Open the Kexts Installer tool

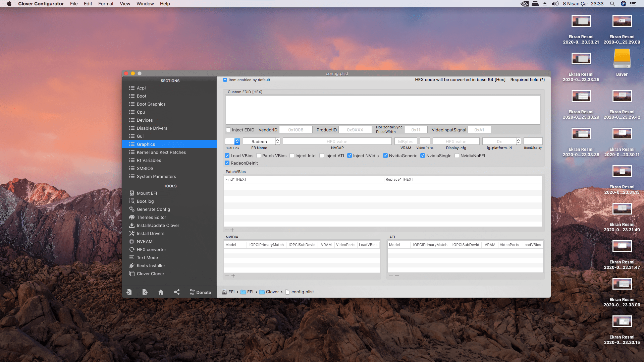[151, 265]
